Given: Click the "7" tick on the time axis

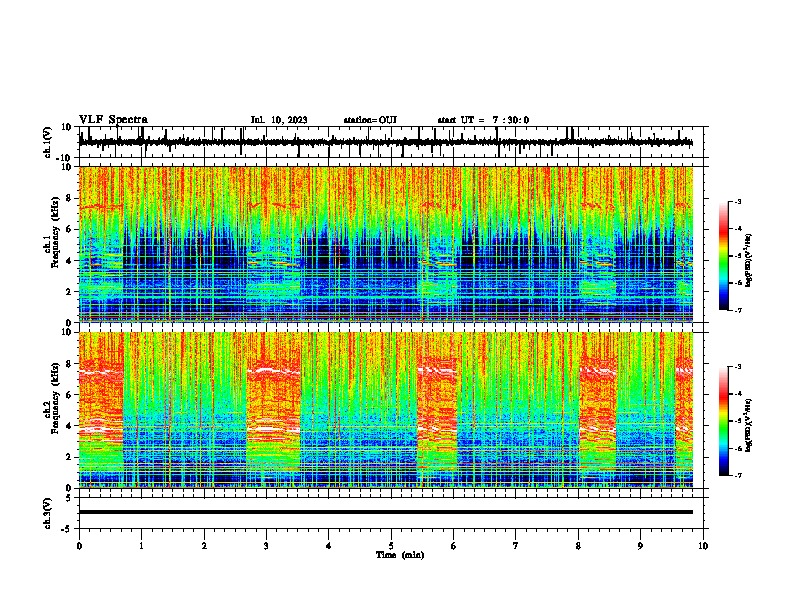Looking at the screenshot, I should click(x=516, y=546).
